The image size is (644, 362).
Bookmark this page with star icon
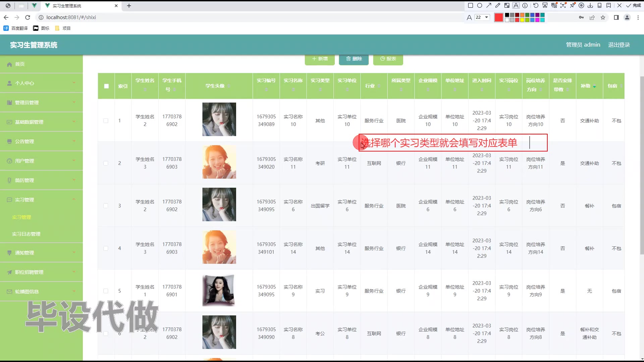(603, 17)
